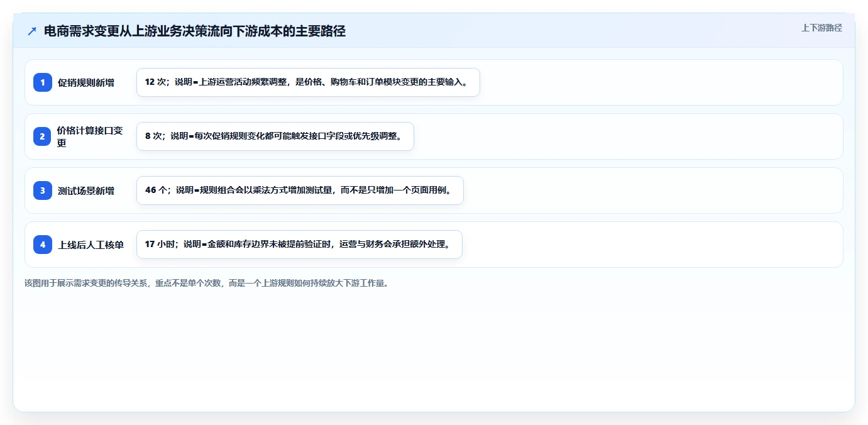Click the 上下游路径 label at top right

click(821, 28)
